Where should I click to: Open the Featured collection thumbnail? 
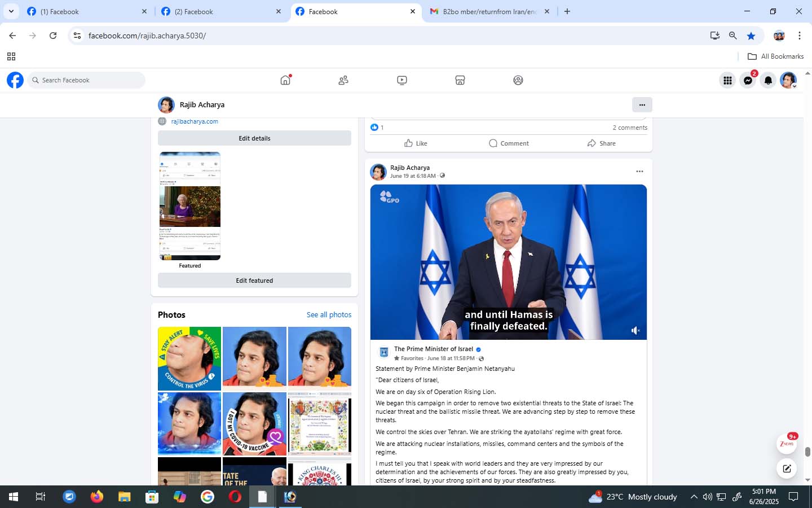pyautogui.click(x=190, y=206)
